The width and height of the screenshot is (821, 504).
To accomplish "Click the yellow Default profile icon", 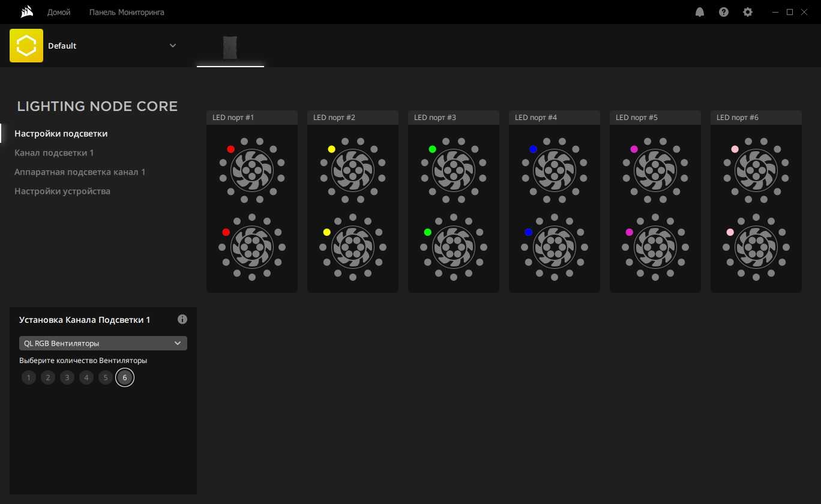I will 26,46.
